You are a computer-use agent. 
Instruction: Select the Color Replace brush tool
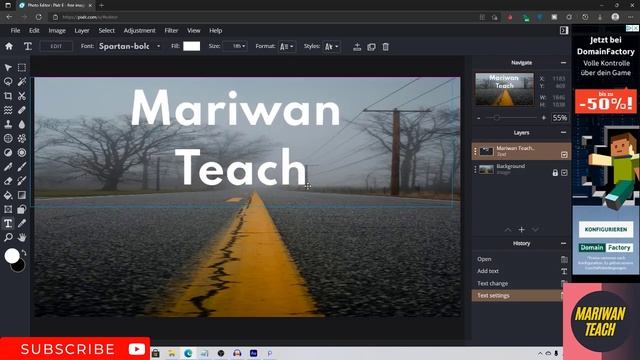(x=22, y=181)
